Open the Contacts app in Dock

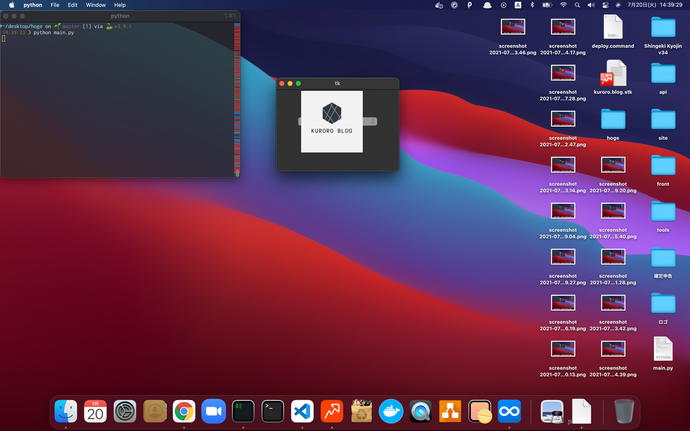(154, 411)
